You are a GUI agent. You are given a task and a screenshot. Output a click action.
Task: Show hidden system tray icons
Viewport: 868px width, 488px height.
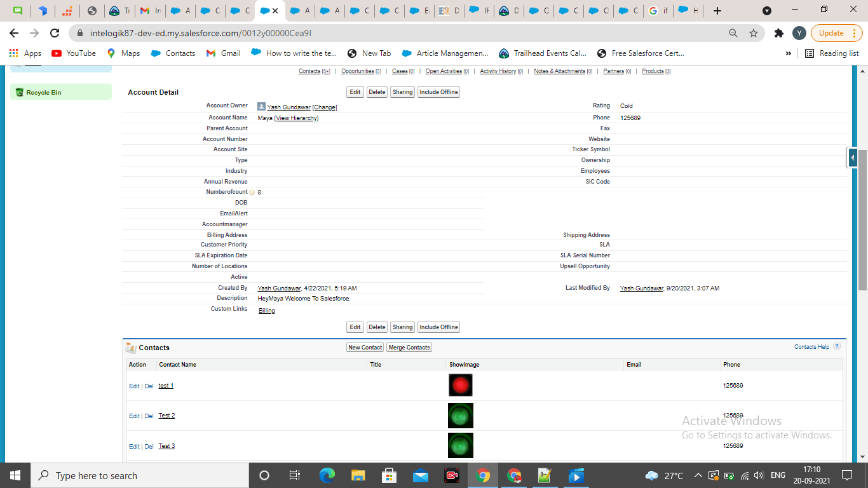pos(698,475)
